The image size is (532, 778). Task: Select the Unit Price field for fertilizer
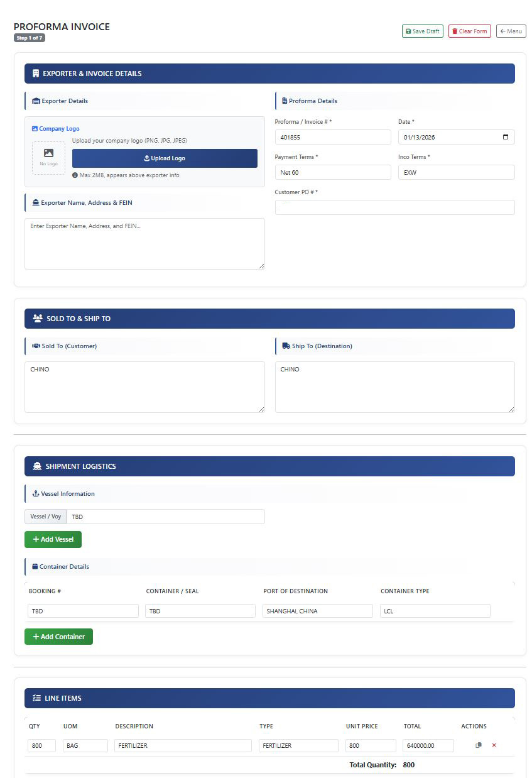[370, 745]
